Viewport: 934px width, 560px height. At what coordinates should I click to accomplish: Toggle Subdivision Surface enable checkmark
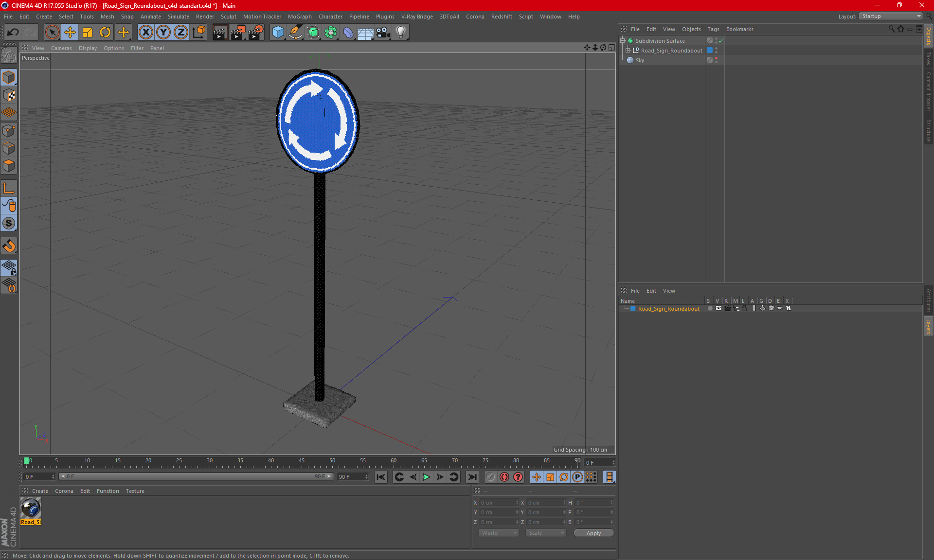click(720, 41)
